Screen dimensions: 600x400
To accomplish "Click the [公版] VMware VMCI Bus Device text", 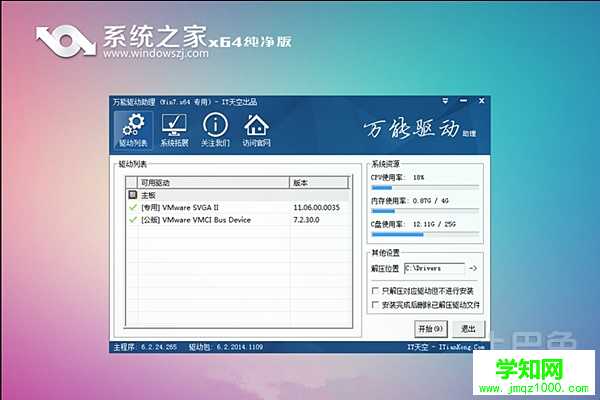I will click(196, 220).
